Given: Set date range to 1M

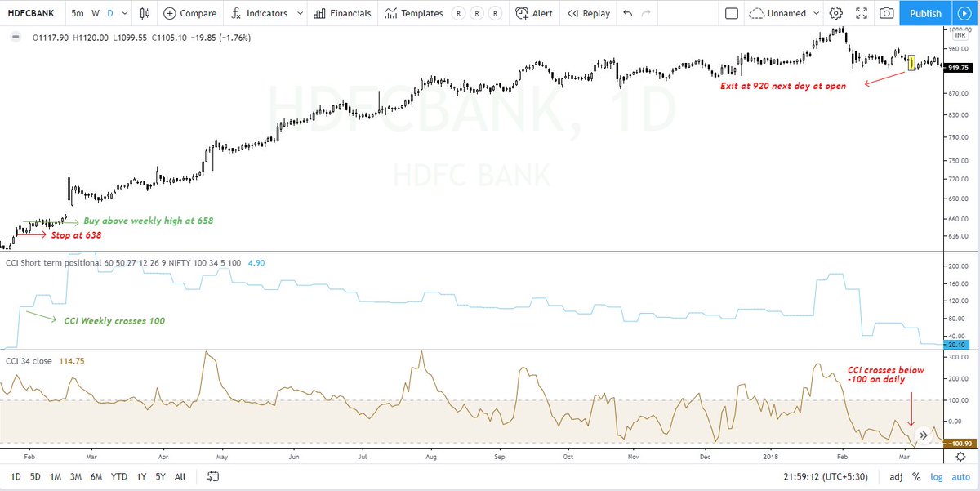Looking at the screenshot, I should [x=56, y=476].
